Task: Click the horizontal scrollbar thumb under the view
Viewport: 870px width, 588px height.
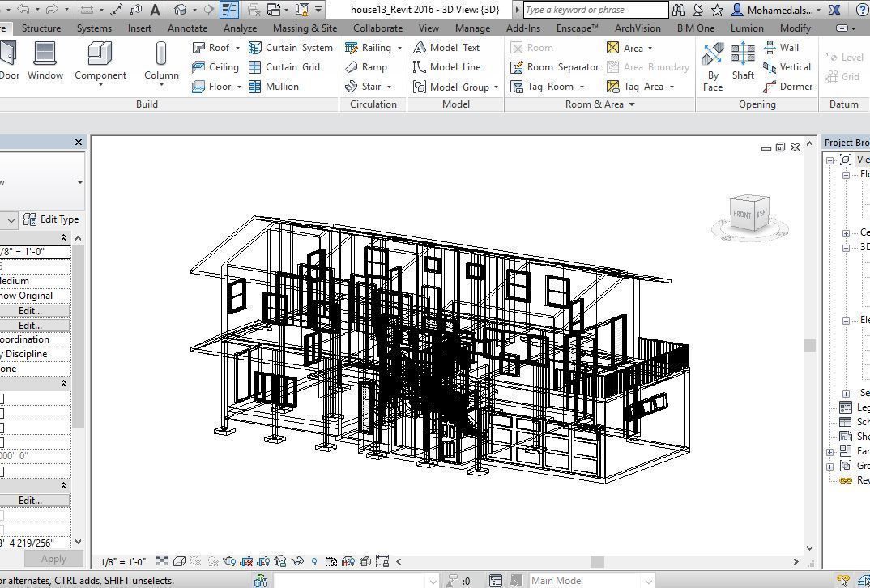Action: click(x=597, y=561)
